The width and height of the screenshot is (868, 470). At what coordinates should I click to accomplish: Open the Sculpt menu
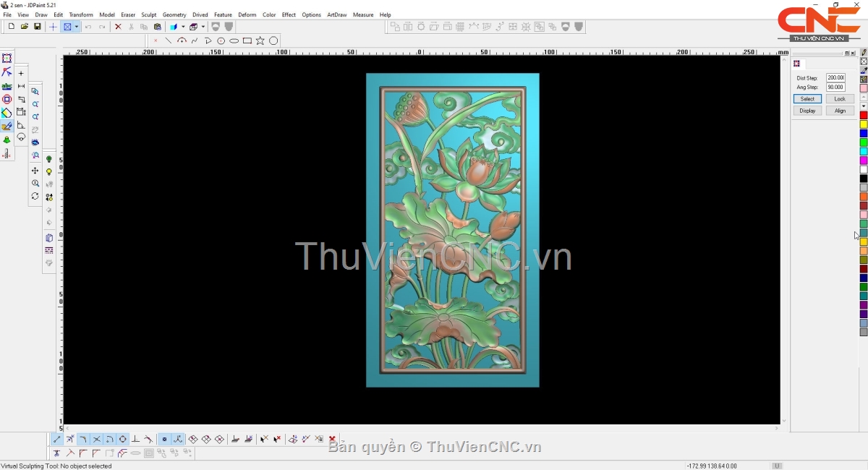point(148,14)
